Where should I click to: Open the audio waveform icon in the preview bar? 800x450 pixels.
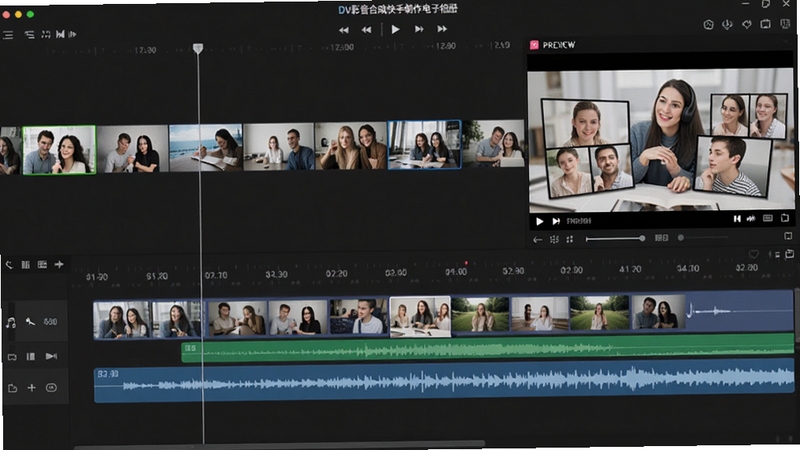click(751, 218)
